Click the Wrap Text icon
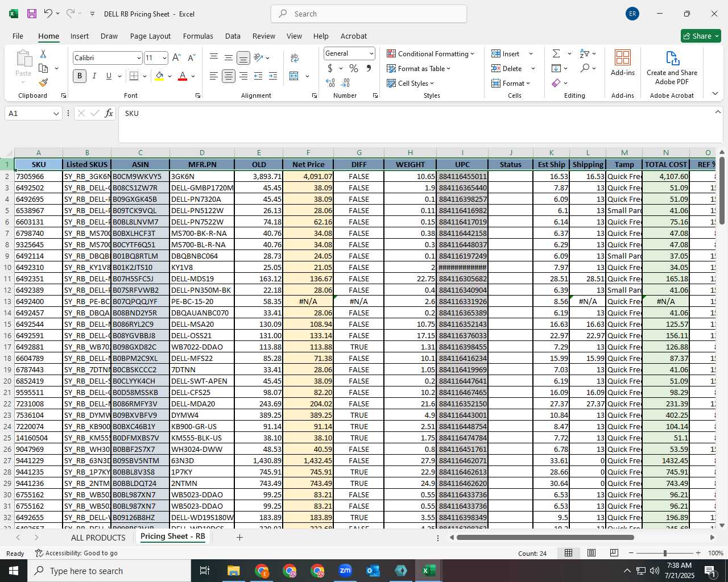728x582 pixels. pyautogui.click(x=295, y=57)
